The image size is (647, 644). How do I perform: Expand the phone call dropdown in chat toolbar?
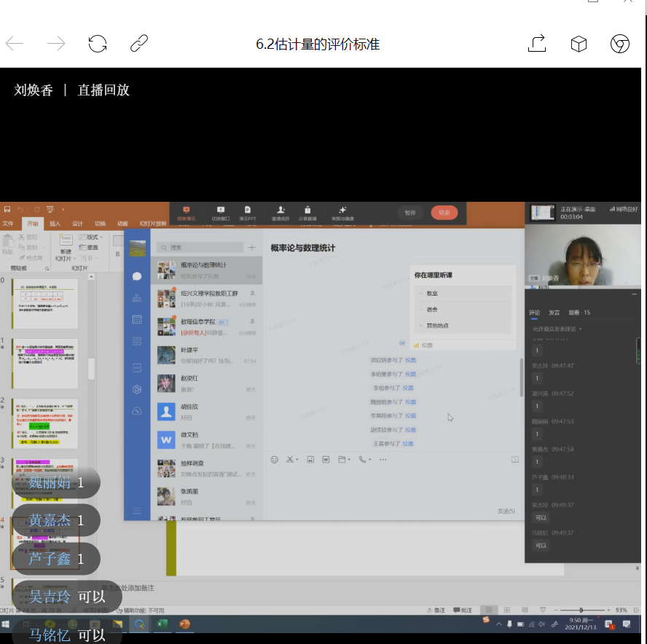371,460
